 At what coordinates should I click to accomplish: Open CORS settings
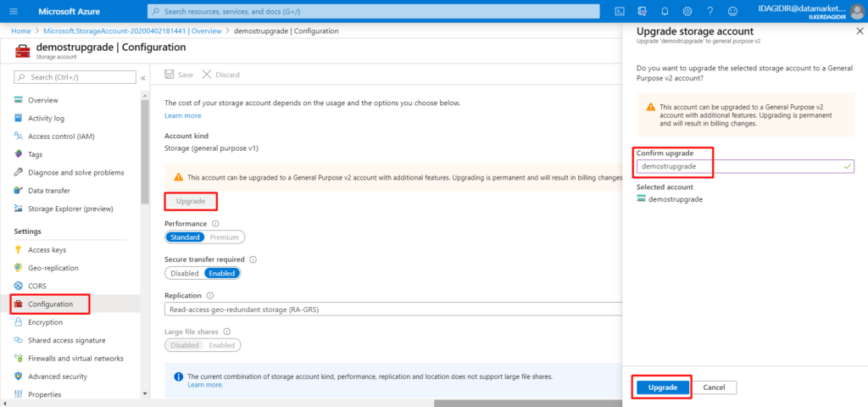(37, 287)
